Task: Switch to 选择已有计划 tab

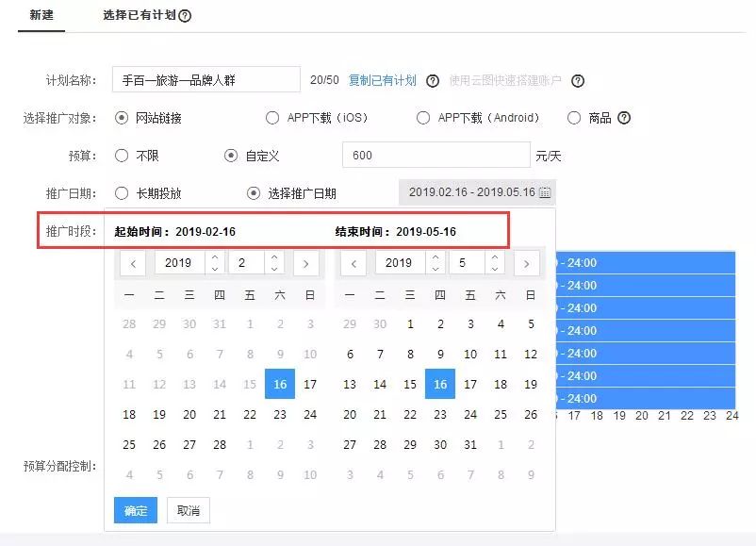Action: 140,15
